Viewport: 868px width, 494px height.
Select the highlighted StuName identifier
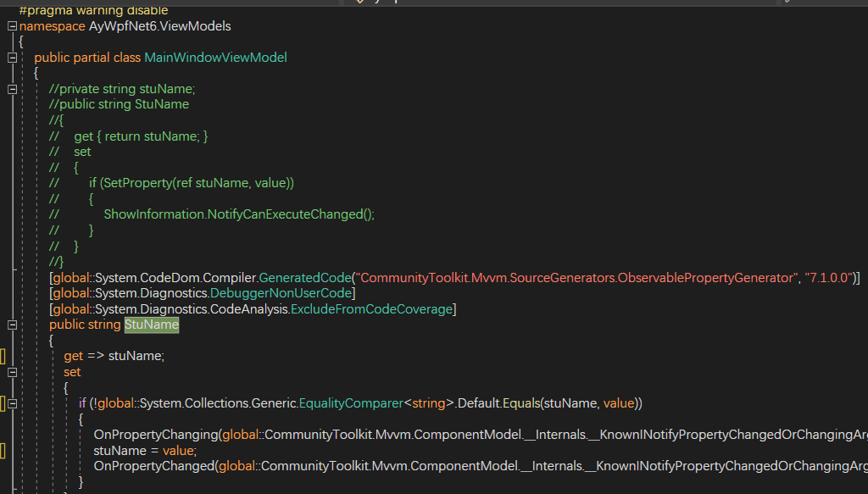[151, 325]
